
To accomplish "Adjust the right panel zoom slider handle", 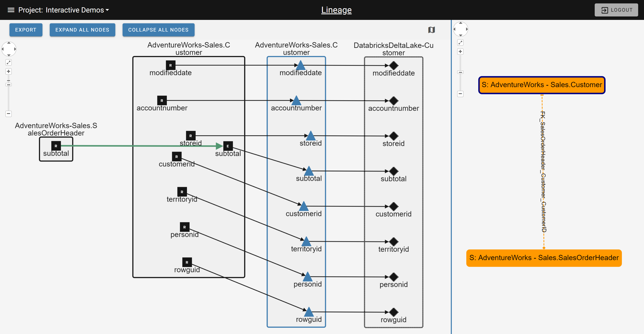I will 460,72.
